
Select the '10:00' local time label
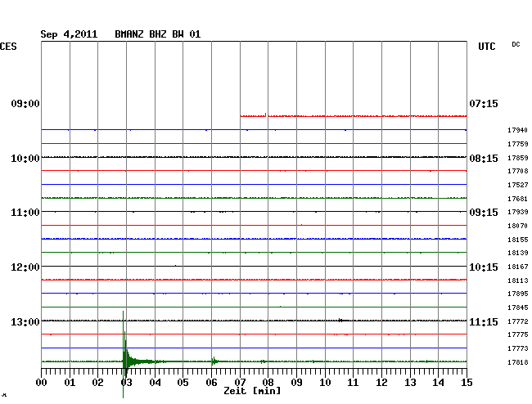tap(25, 159)
